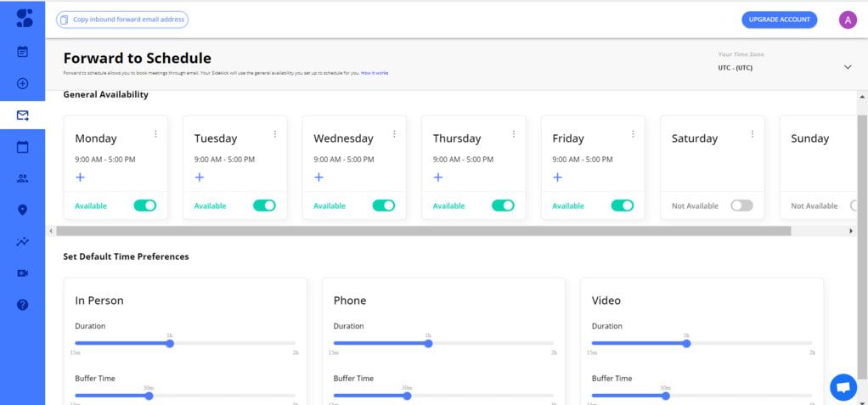Disable Tuesday availability toggle
The width and height of the screenshot is (868, 405).
click(265, 205)
